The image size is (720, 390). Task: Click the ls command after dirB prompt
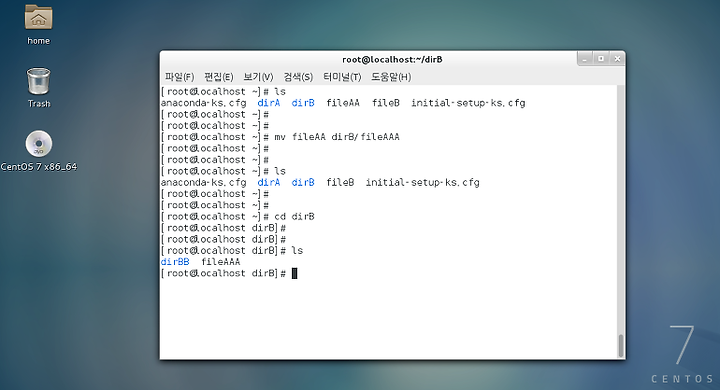click(x=298, y=250)
